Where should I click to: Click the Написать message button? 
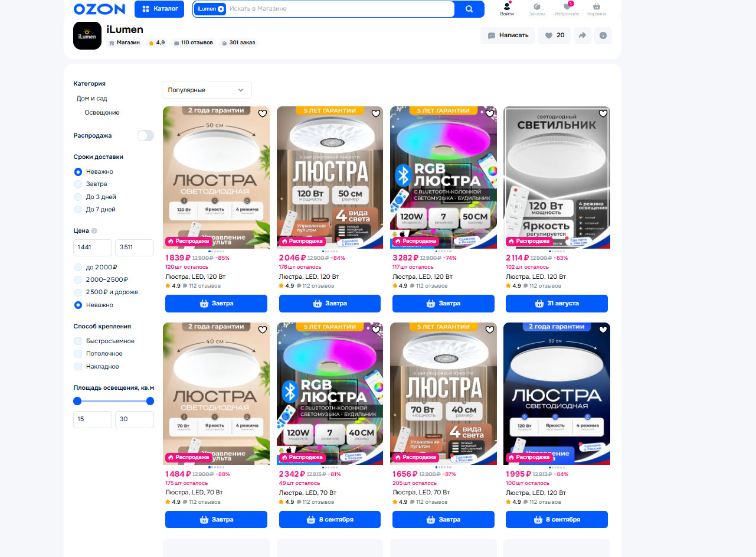point(508,35)
